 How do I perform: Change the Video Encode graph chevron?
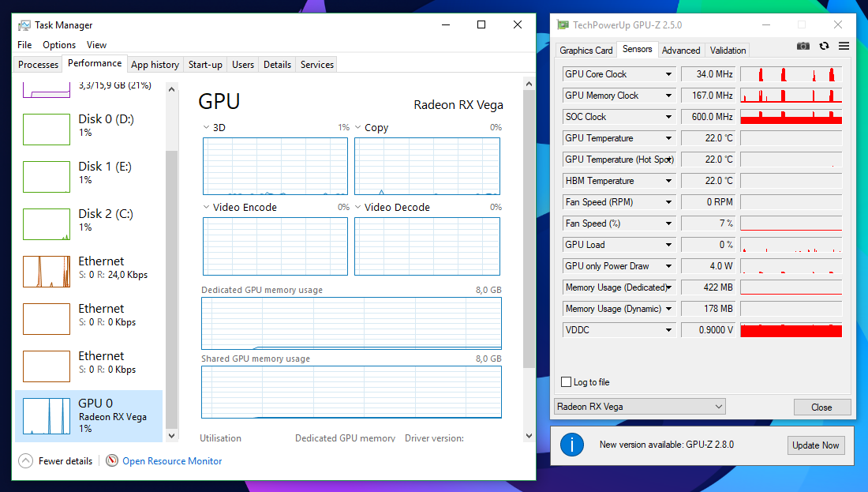tap(206, 207)
